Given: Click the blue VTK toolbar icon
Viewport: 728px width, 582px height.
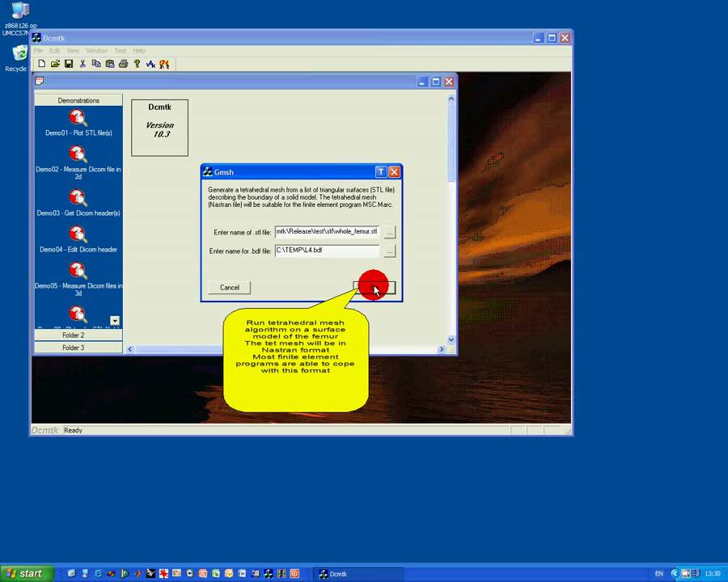Looking at the screenshot, I should point(150,64).
